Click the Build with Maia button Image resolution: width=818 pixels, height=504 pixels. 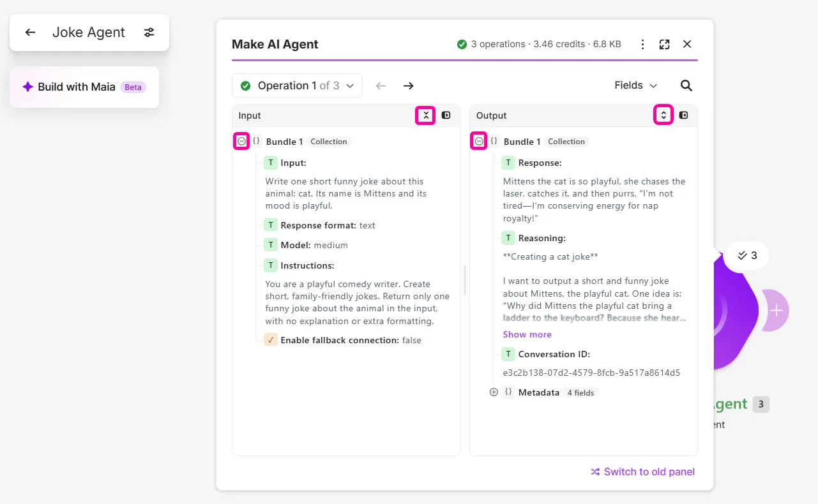(x=84, y=87)
